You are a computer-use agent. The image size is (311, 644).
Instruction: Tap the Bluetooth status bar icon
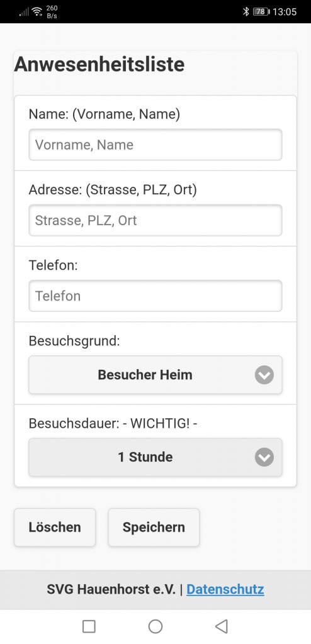pyautogui.click(x=246, y=11)
